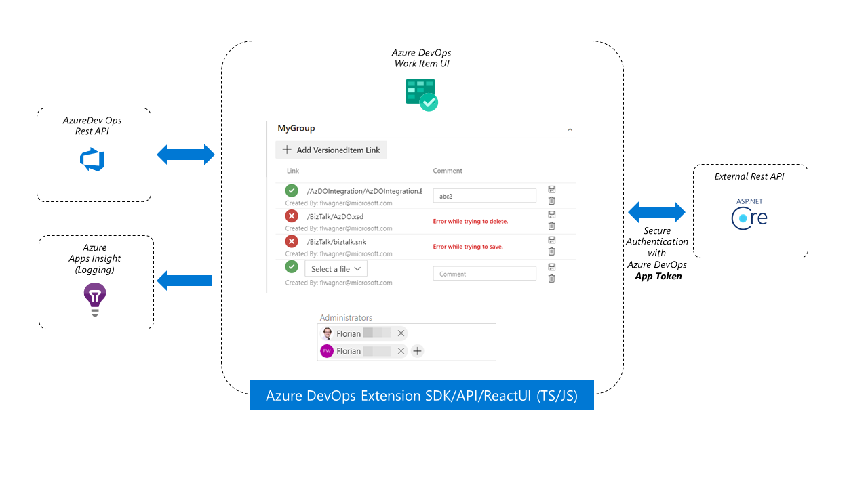Click the Azure DevOps Extension SDK banner
Image resolution: width=868 pixels, height=488 pixels.
pyautogui.click(x=422, y=395)
